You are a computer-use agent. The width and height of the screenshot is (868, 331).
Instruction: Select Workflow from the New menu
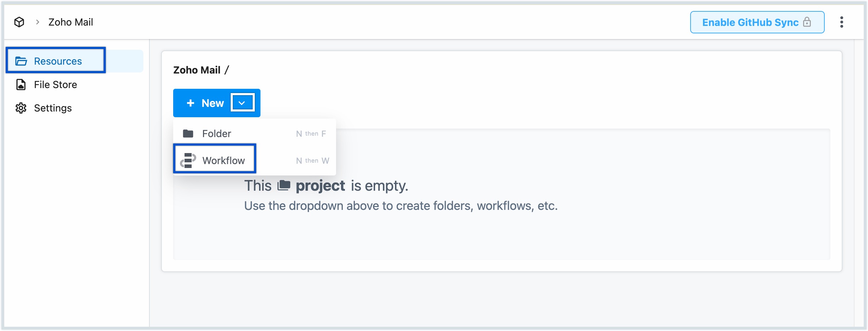coord(224,161)
